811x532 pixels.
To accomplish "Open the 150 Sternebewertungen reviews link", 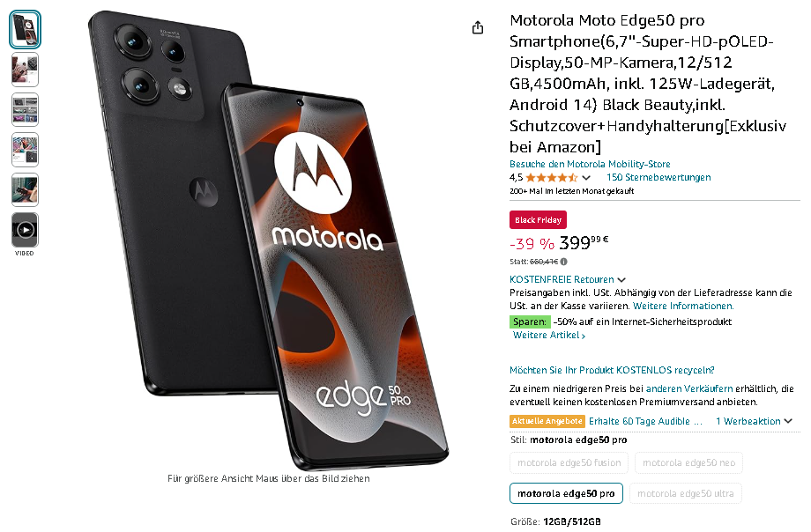I will pos(658,177).
